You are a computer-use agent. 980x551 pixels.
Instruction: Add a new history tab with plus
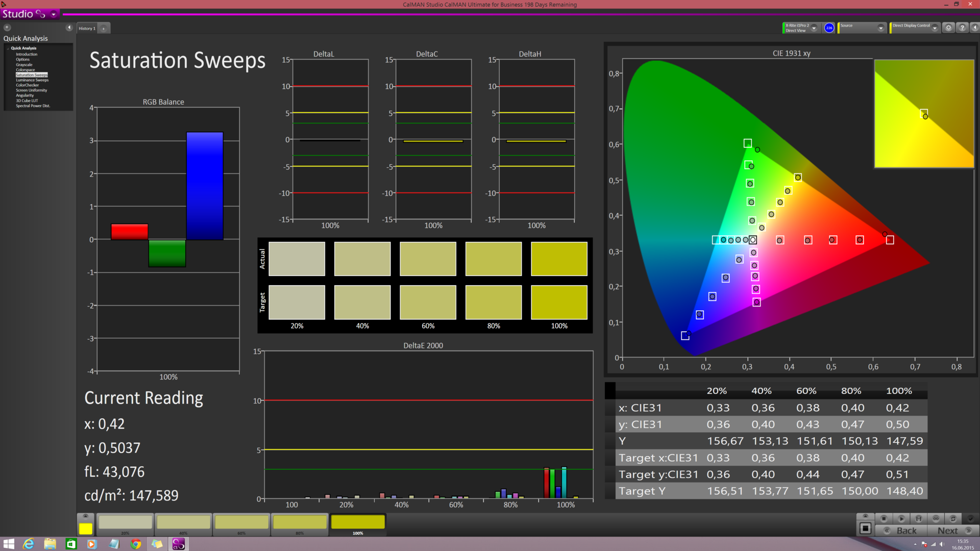[x=104, y=29]
